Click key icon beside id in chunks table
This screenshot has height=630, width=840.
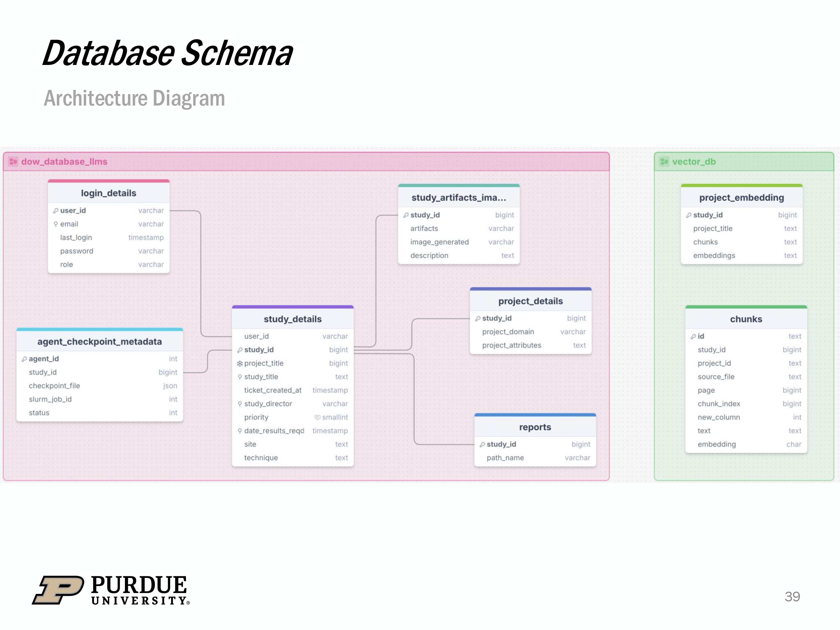[693, 337]
